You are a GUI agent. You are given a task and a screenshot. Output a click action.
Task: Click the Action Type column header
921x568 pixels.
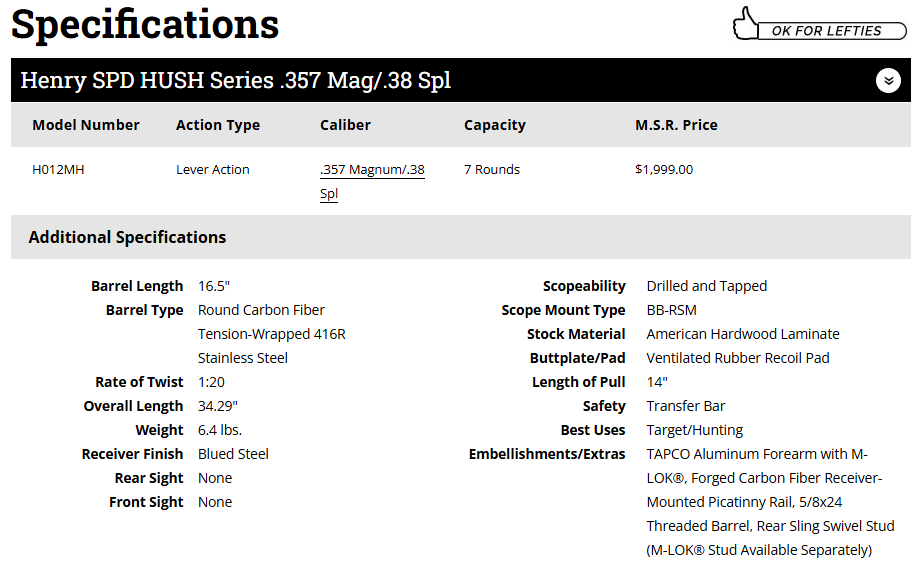pos(218,125)
